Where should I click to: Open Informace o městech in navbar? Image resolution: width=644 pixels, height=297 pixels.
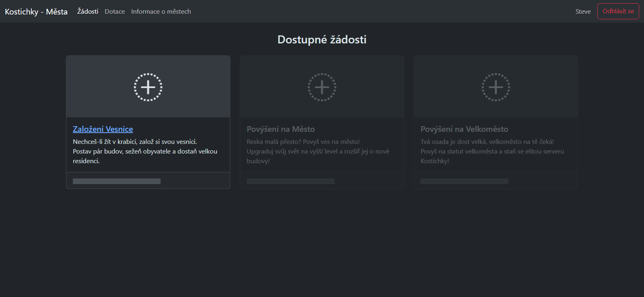pos(161,11)
